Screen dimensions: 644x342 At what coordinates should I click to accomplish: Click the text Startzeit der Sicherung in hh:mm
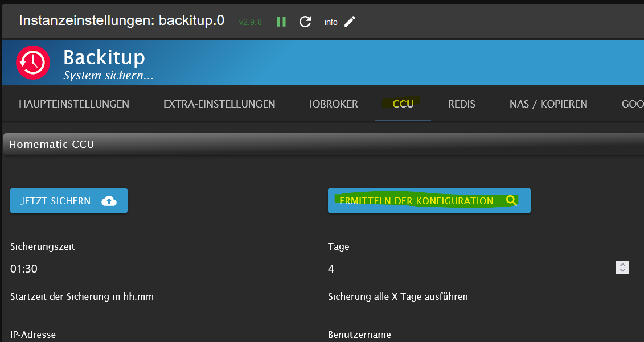tap(82, 297)
